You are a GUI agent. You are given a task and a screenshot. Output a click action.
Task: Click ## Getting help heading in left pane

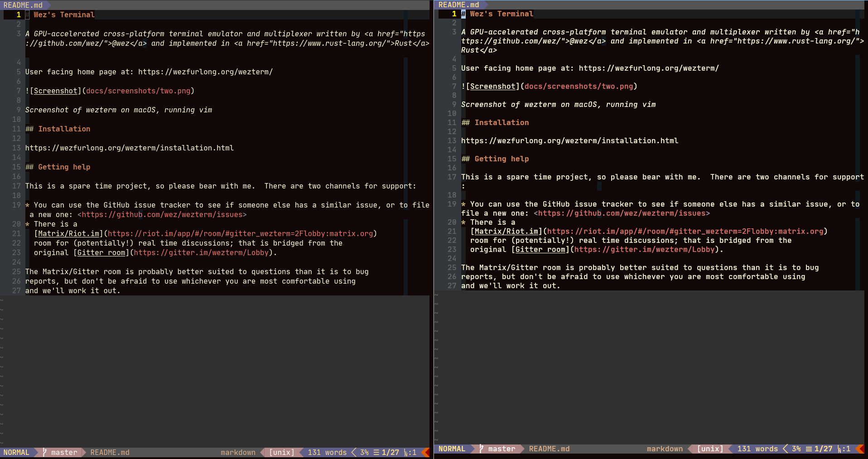pyautogui.click(x=58, y=167)
